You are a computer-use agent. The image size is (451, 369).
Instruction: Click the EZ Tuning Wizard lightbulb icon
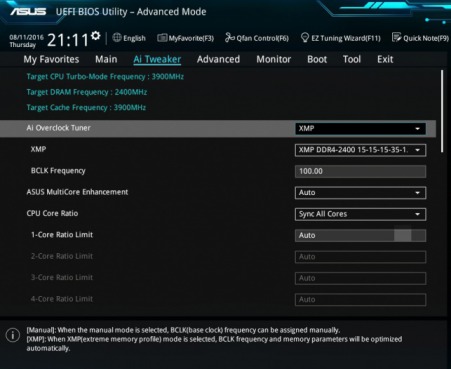coord(305,37)
